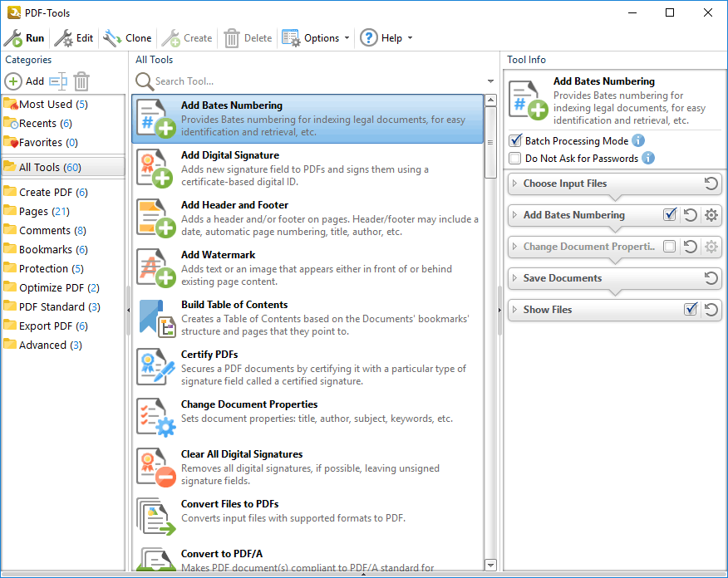Click the Edit button in toolbar
728x578 pixels.
click(74, 38)
